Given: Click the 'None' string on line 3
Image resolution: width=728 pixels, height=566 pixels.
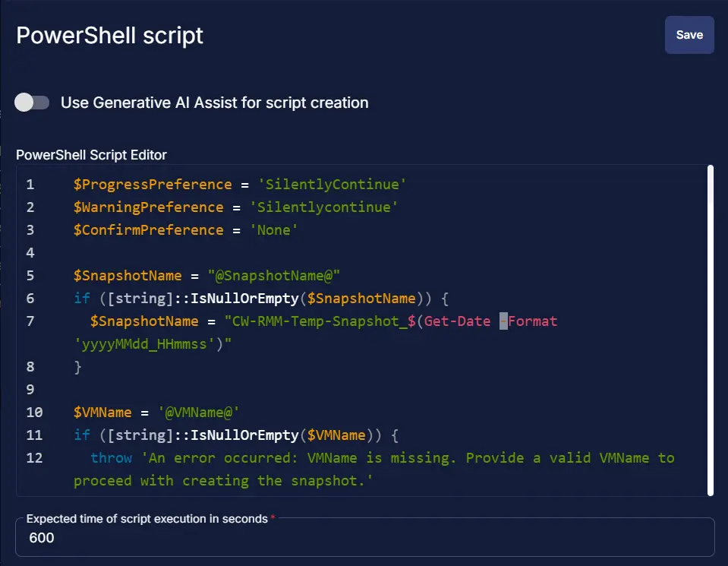Looking at the screenshot, I should click(273, 230).
